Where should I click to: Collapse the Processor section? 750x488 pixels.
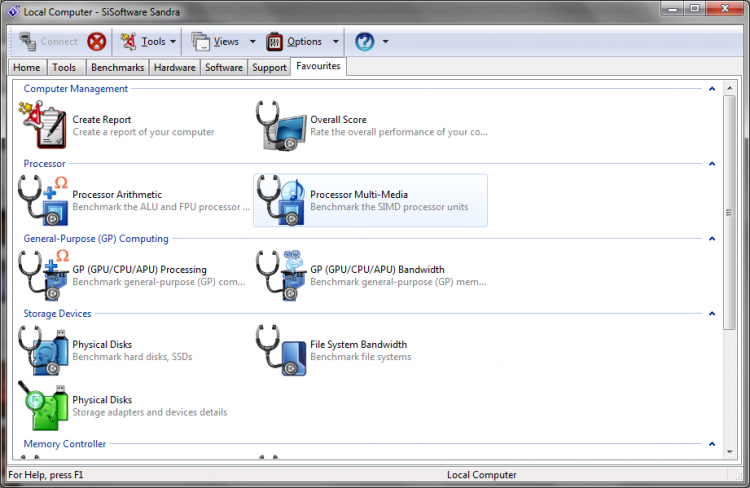(x=712, y=164)
